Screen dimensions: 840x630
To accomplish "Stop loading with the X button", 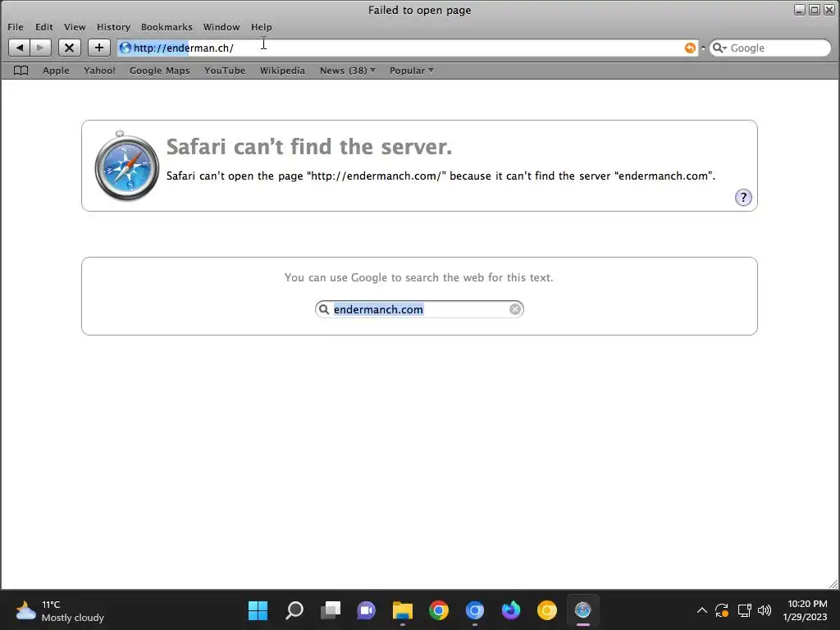I will click(x=69, y=48).
